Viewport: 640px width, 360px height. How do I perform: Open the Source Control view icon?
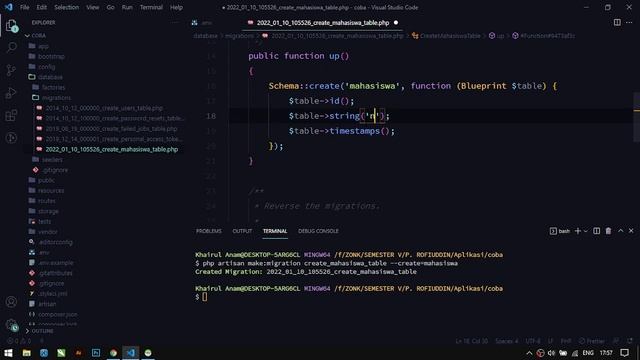pos(11,70)
